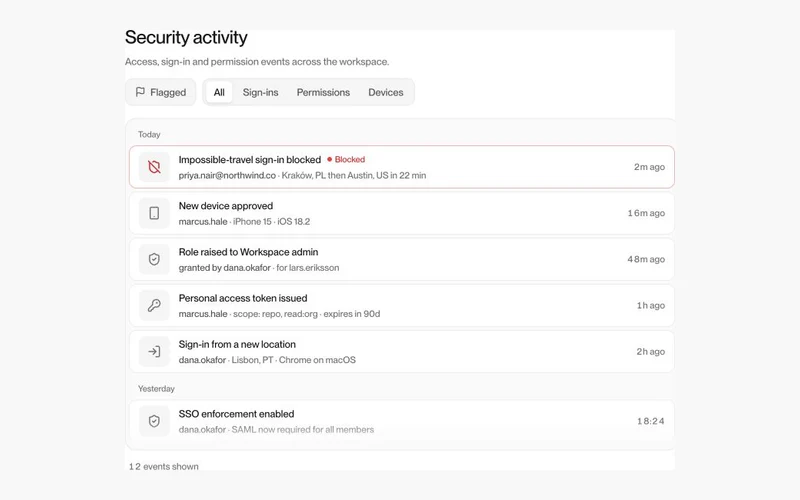Click the Lisbon, PT Chrome on macOS details
Screen dimensions: 800x500
tap(267, 360)
